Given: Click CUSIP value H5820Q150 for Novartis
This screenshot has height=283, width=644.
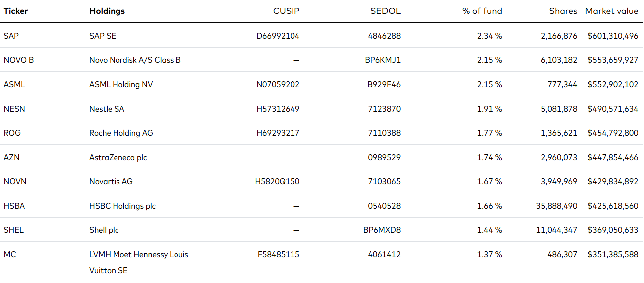Looking at the screenshot, I should pos(277,181).
